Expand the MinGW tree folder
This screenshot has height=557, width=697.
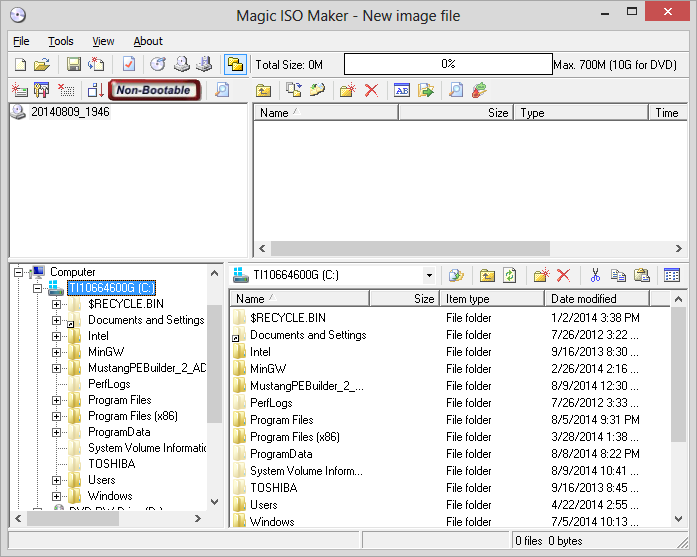tap(56, 353)
